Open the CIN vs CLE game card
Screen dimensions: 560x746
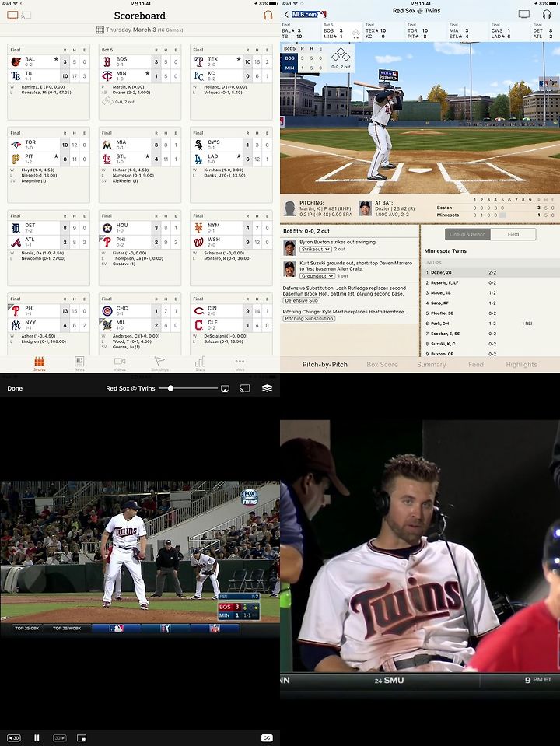(x=231, y=324)
